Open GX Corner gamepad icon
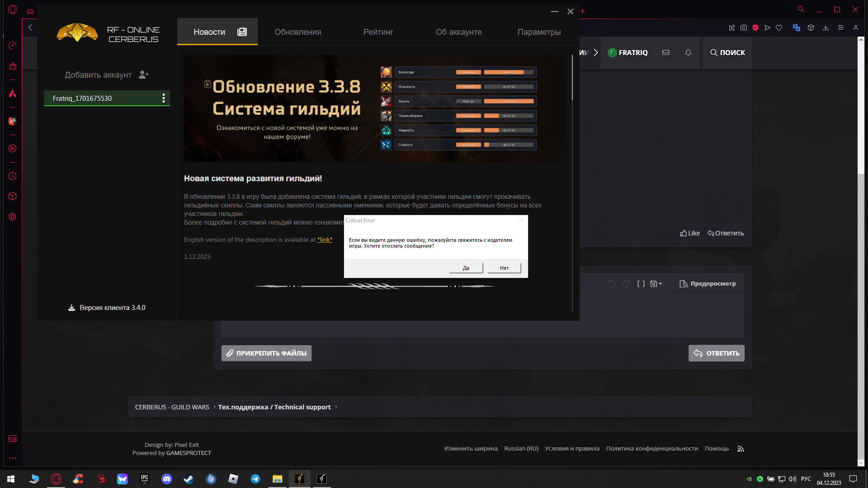 [x=30, y=11]
